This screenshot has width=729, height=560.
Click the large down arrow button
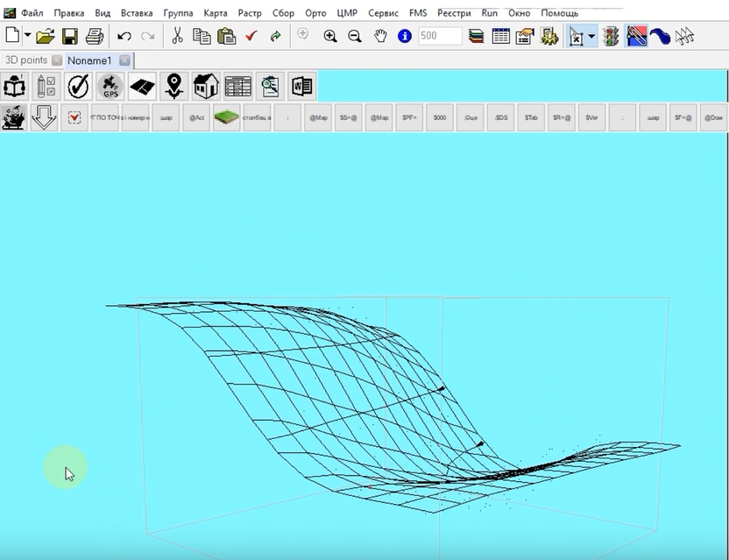pyautogui.click(x=44, y=117)
